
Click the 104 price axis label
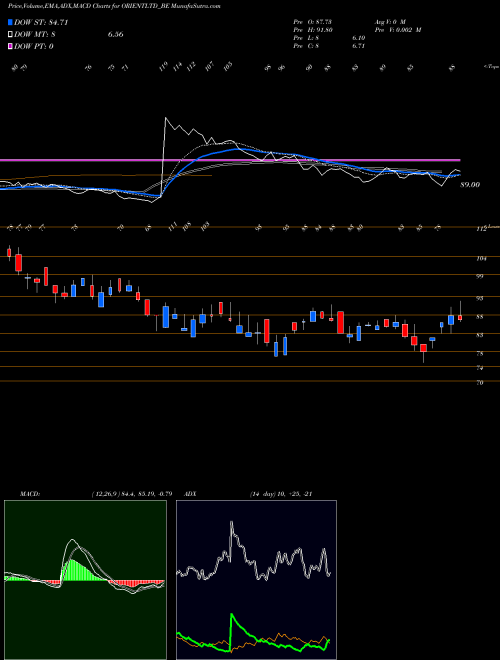tap(481, 259)
